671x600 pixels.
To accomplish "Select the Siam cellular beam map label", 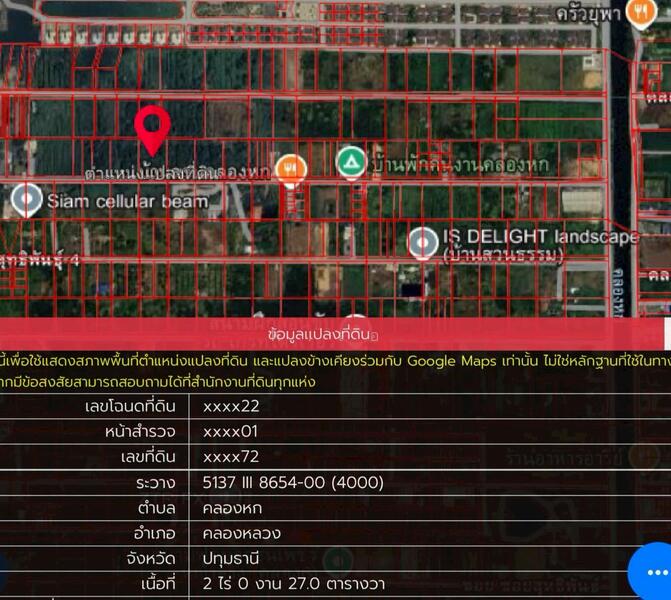I will point(127,201).
